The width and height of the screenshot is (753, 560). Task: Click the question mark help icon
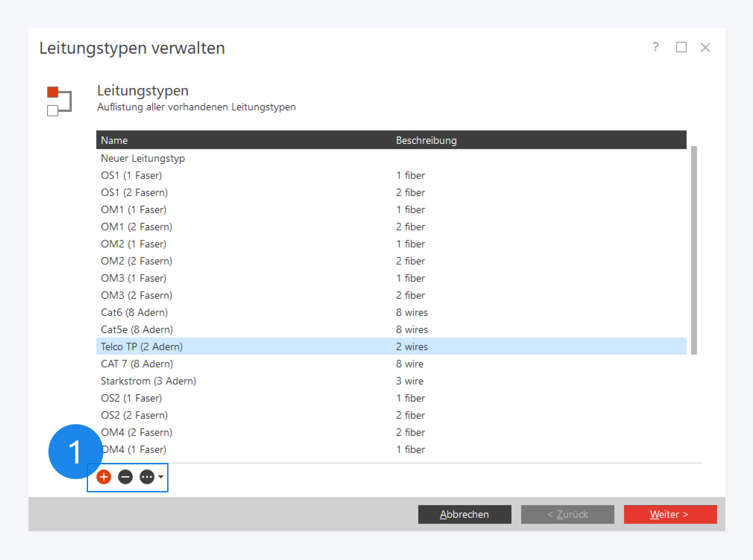(655, 47)
